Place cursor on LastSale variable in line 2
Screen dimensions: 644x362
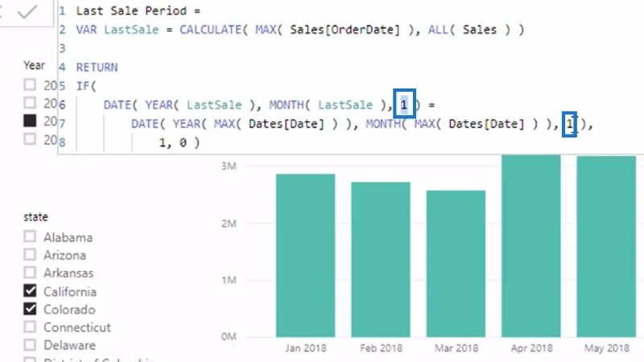131,30
